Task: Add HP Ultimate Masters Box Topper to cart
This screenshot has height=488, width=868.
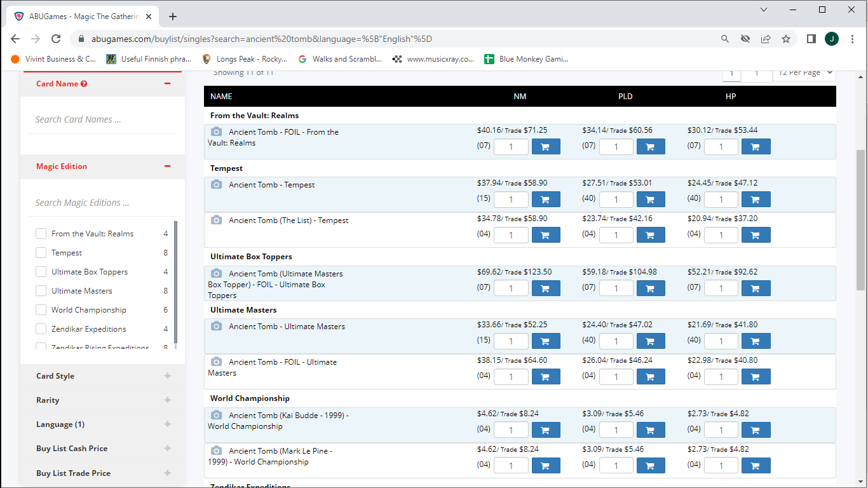Action: [x=756, y=288]
